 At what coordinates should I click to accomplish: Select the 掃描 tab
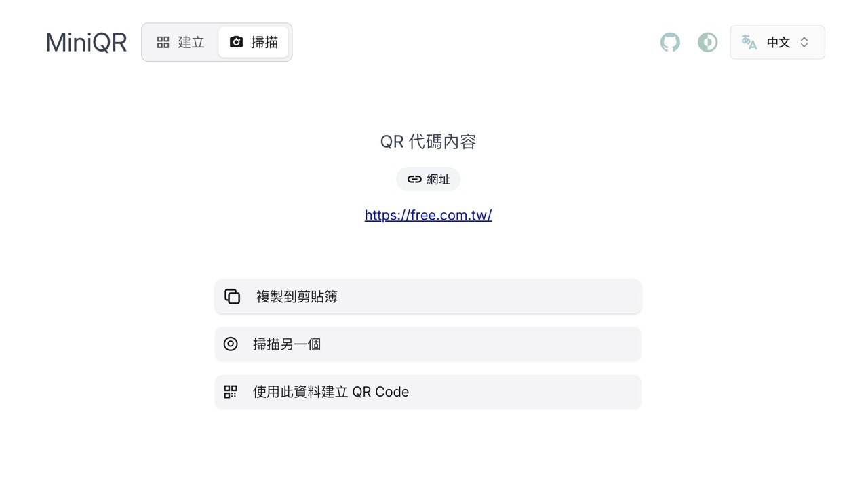coord(254,42)
